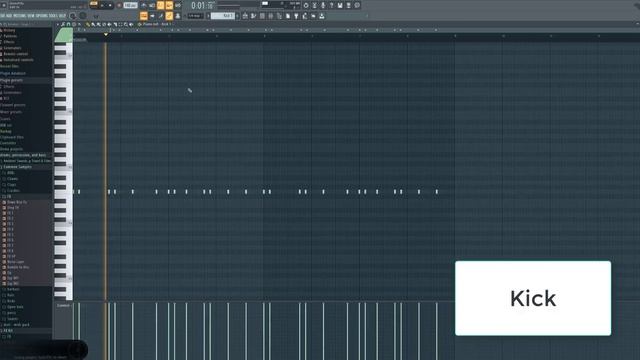Open the piano roll wrench tools menu
The width and height of the screenshot is (640, 360).
pyautogui.click(x=63, y=24)
